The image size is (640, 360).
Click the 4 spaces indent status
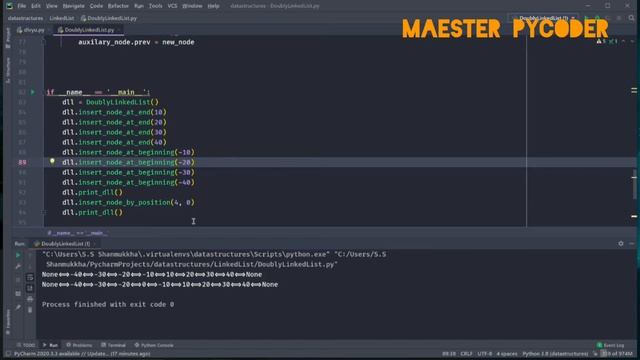tap(507, 354)
